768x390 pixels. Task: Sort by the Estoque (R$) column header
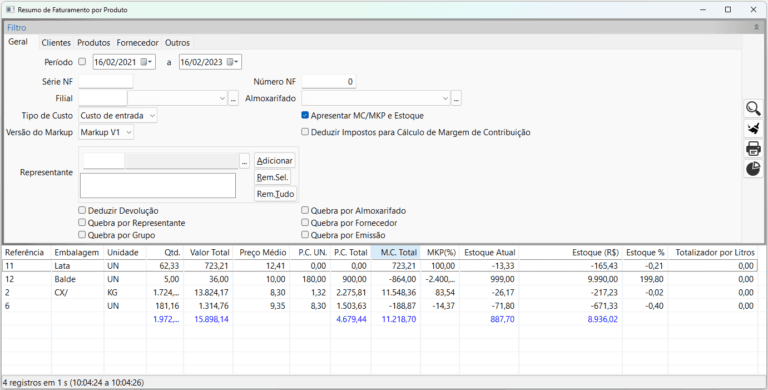[571, 252]
